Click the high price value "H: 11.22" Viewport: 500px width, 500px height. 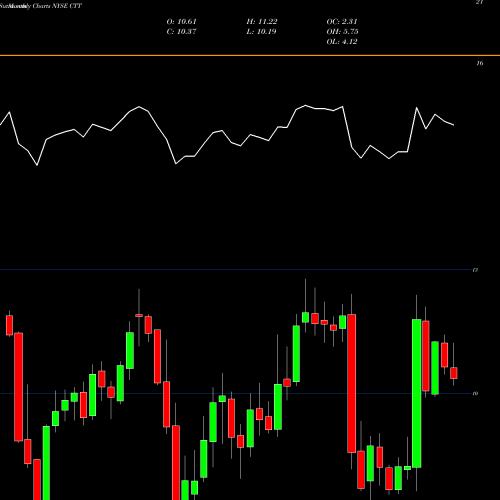coord(262,22)
